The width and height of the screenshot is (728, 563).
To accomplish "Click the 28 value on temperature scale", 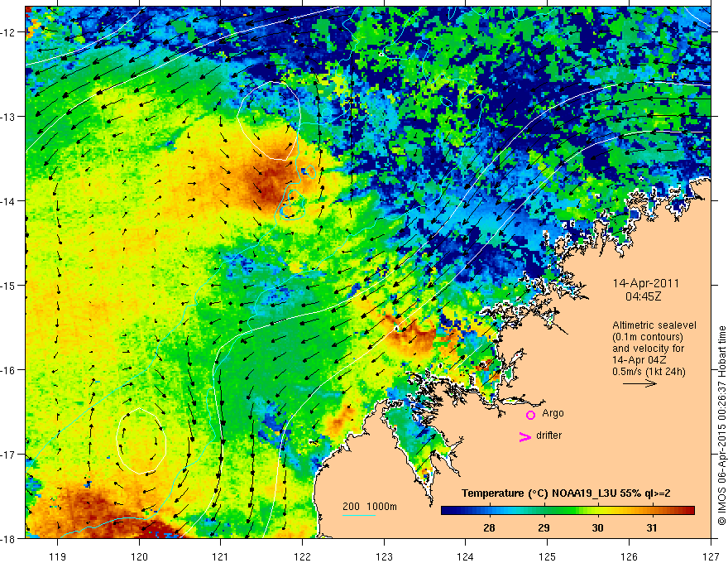I will 489,527.
